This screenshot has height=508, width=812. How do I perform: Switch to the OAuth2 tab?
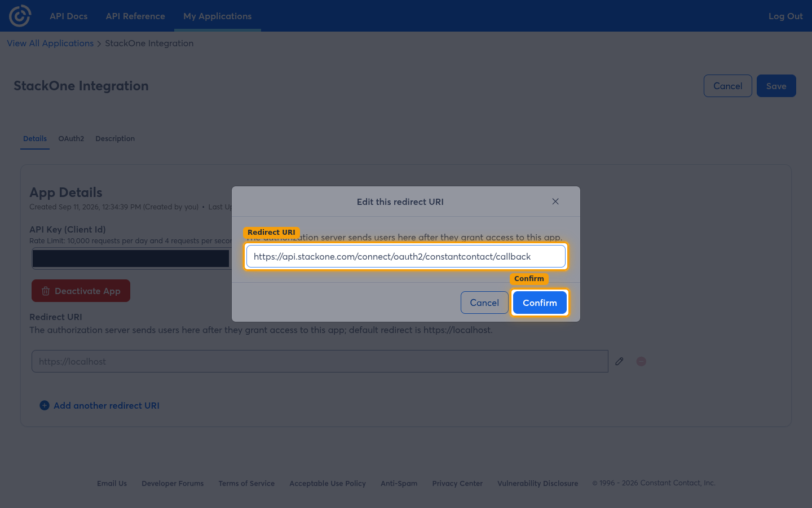click(71, 139)
